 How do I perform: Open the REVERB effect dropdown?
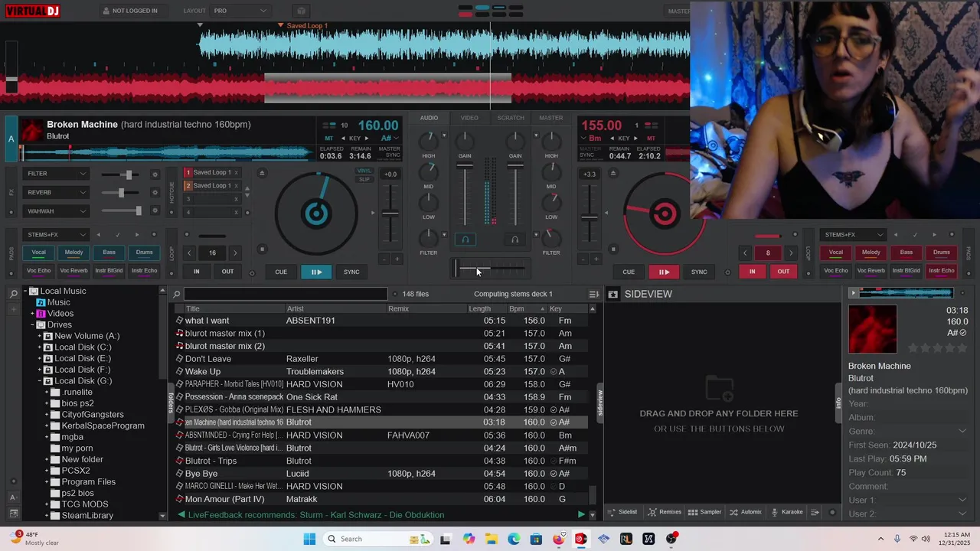(56, 192)
